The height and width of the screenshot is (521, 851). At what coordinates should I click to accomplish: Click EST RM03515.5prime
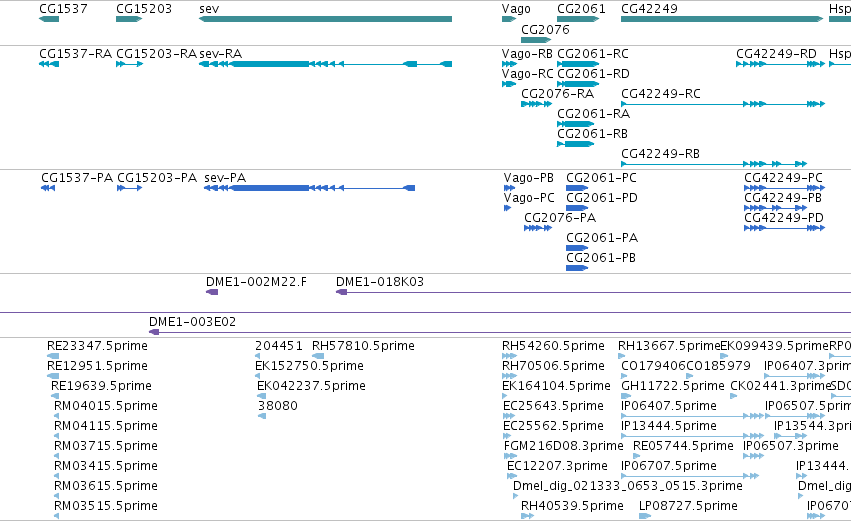[56, 516]
